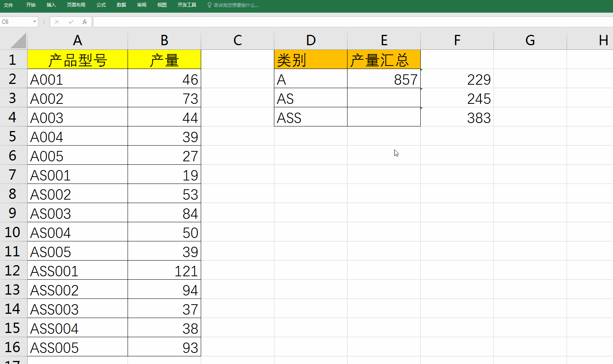This screenshot has height=364, width=613.
Task: Select the cell containing A002
Action: pyautogui.click(x=77, y=98)
